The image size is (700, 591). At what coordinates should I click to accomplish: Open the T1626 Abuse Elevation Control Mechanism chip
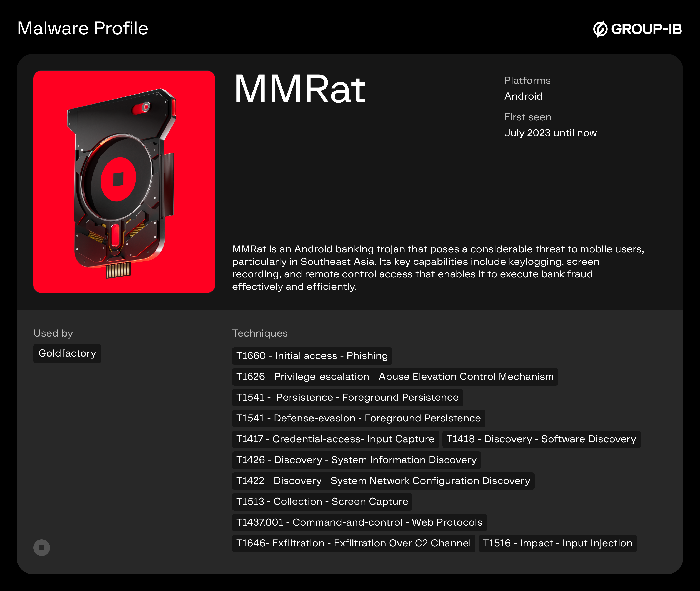395,377
